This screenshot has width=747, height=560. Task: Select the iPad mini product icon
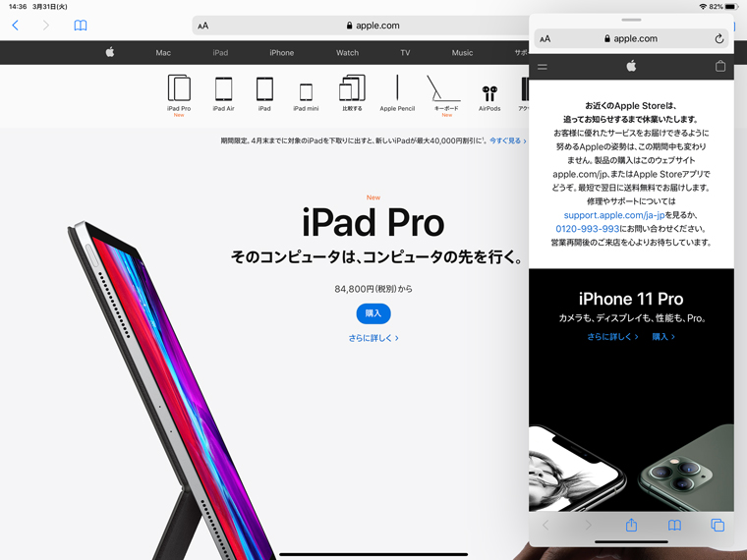click(306, 97)
